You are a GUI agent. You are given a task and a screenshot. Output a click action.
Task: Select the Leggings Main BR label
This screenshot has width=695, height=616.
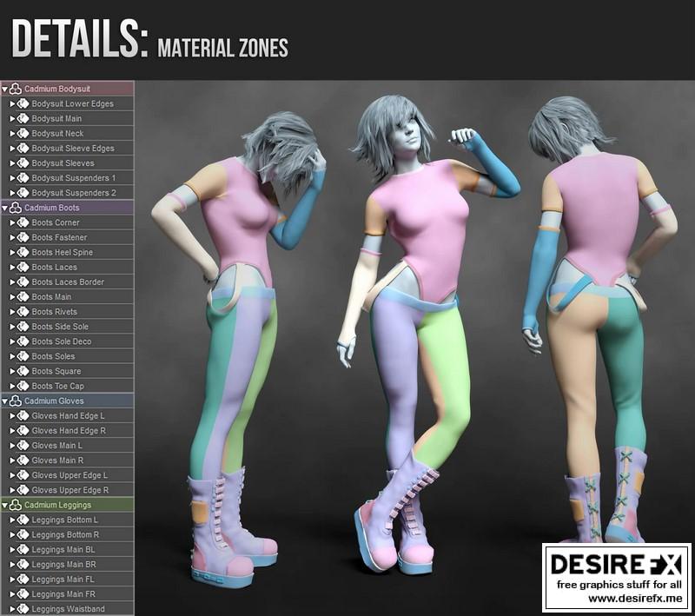click(x=63, y=565)
